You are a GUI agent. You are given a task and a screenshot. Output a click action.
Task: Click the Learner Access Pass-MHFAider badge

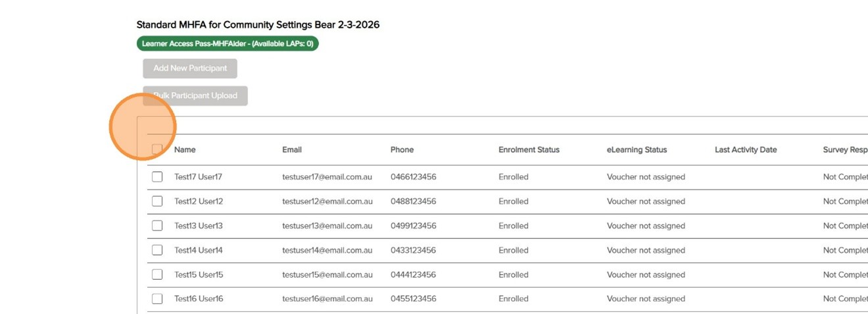(x=228, y=44)
